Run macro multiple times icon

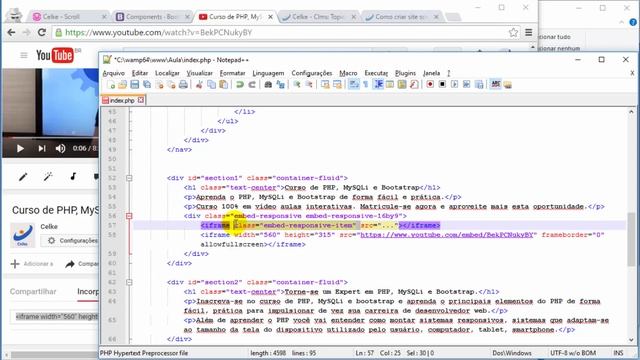(467, 84)
